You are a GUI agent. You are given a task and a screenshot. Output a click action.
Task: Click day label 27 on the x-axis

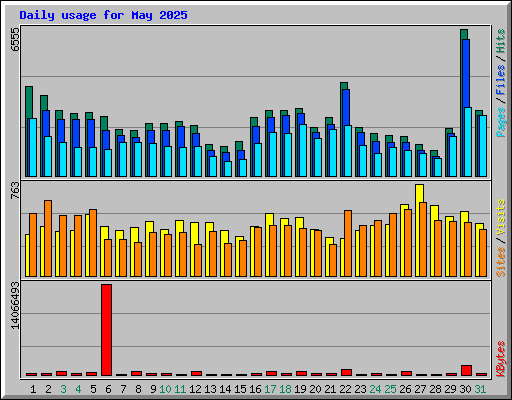tap(420, 389)
